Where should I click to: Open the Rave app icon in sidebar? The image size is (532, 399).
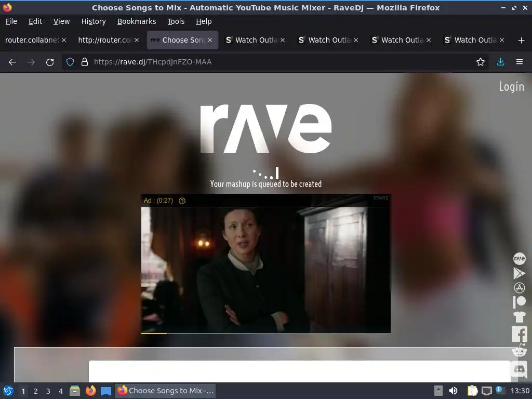click(x=519, y=259)
